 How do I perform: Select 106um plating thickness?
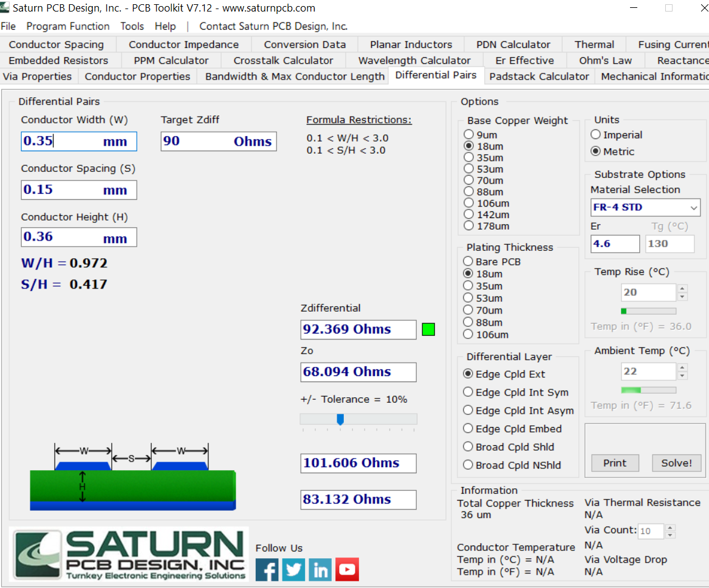tap(468, 334)
